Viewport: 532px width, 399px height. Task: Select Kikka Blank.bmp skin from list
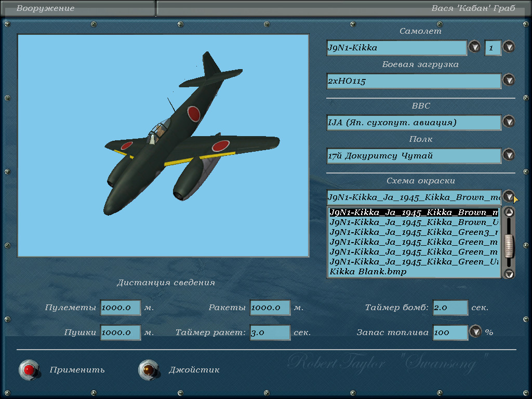click(x=368, y=272)
